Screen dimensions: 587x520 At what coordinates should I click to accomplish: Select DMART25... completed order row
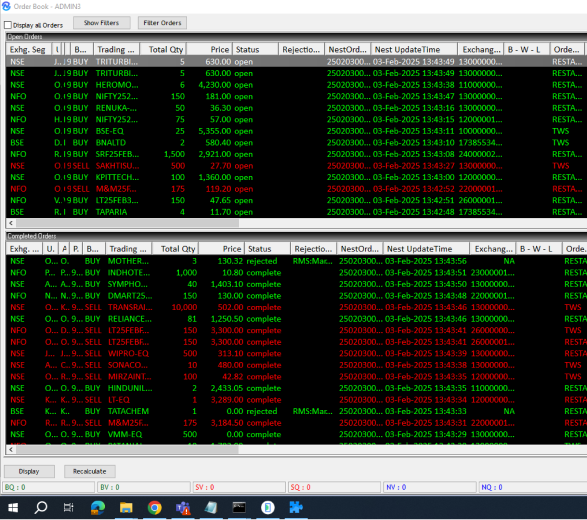(x=296, y=296)
